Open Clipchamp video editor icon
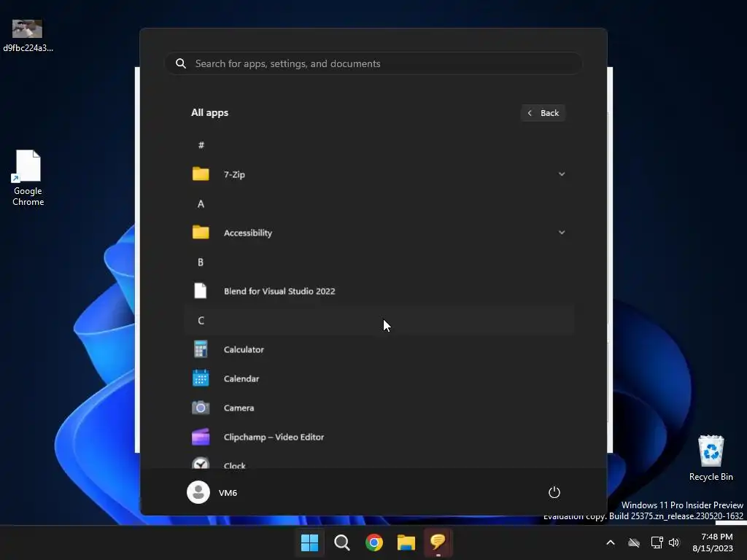Image resolution: width=747 pixels, height=560 pixels. tap(201, 437)
